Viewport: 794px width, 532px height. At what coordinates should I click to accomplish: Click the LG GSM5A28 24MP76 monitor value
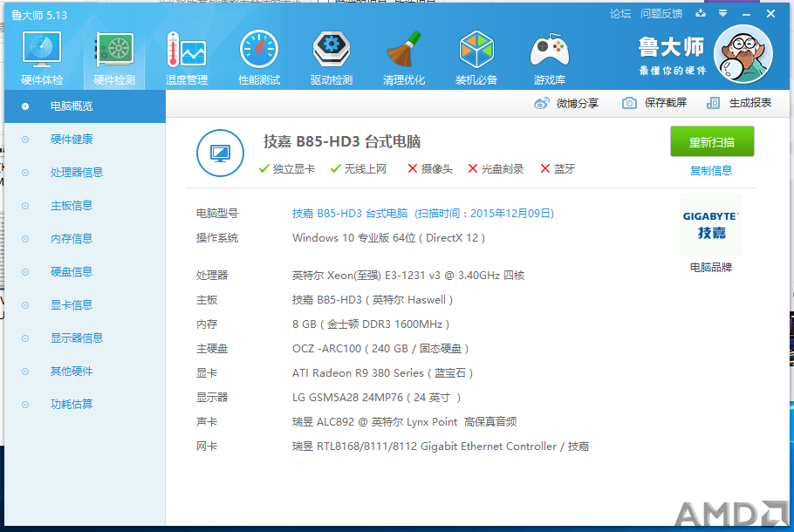point(376,398)
